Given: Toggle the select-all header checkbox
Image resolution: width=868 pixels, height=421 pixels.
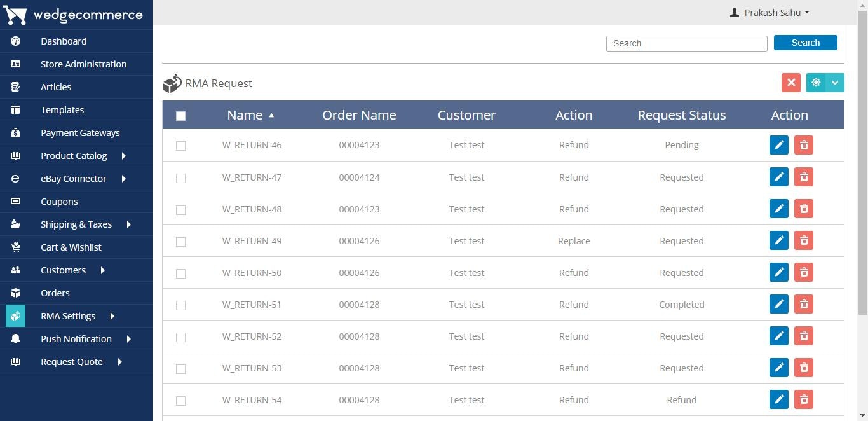Looking at the screenshot, I should [x=180, y=116].
